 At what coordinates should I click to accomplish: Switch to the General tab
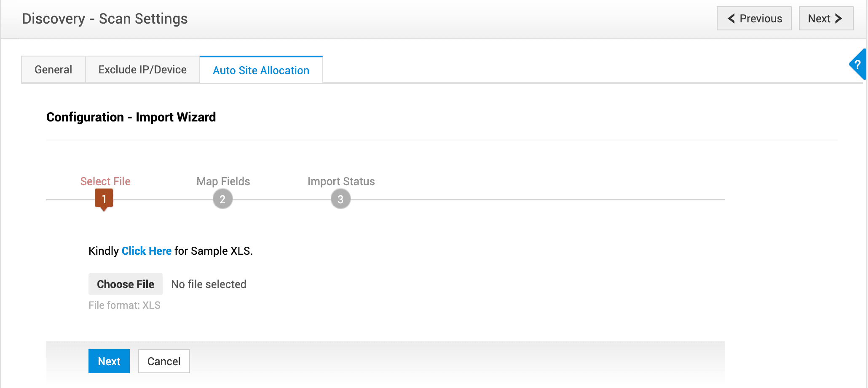[54, 70]
